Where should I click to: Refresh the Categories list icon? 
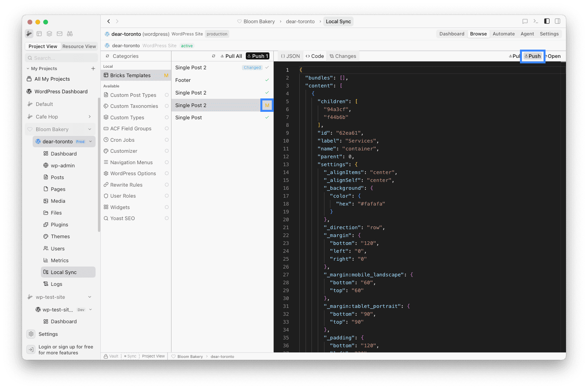click(x=108, y=56)
